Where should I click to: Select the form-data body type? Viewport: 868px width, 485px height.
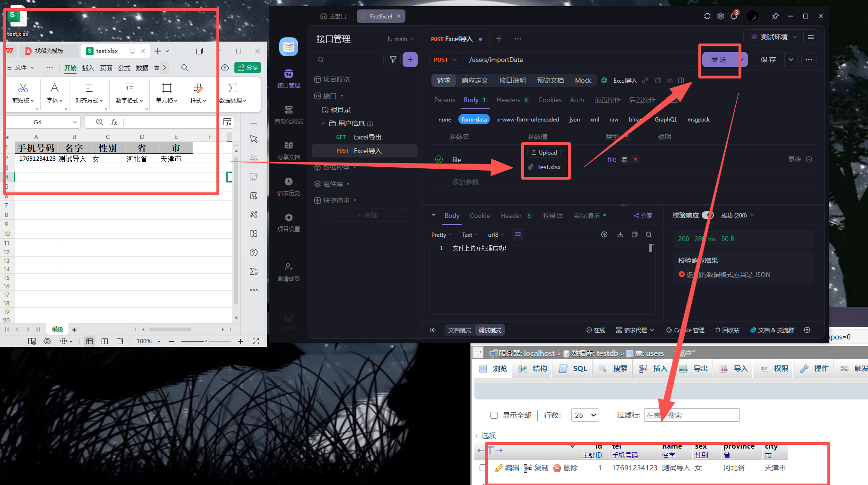(474, 120)
